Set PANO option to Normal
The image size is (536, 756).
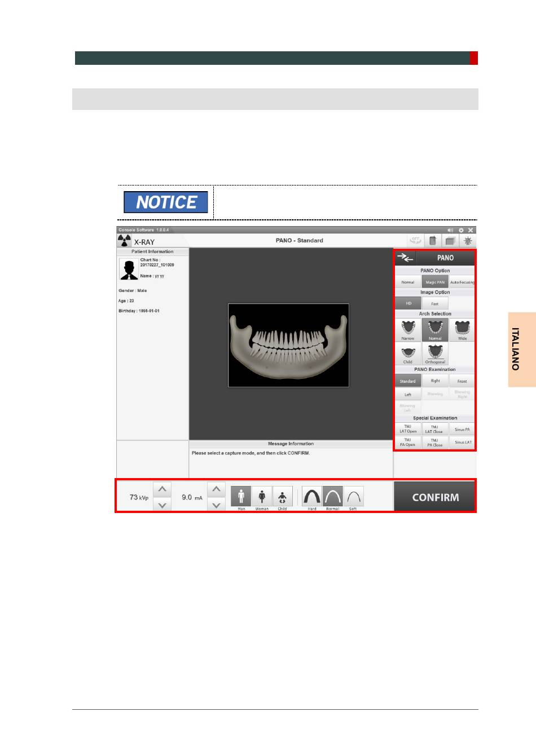click(x=407, y=282)
